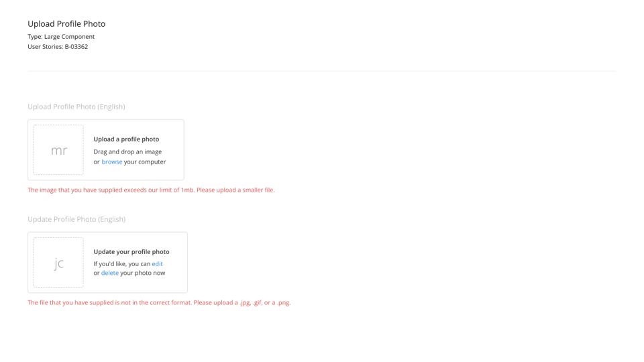The image size is (644, 362).
Task: Click the "your photo now" text after delete
Action: coord(142,273)
